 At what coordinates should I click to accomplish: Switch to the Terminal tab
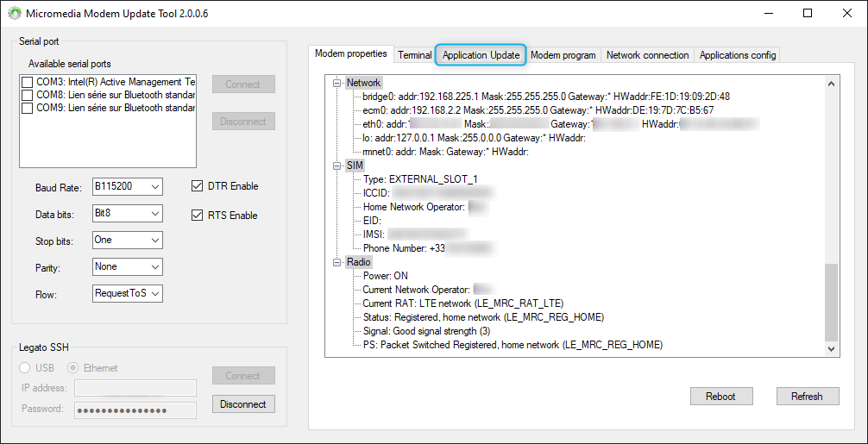(x=414, y=55)
